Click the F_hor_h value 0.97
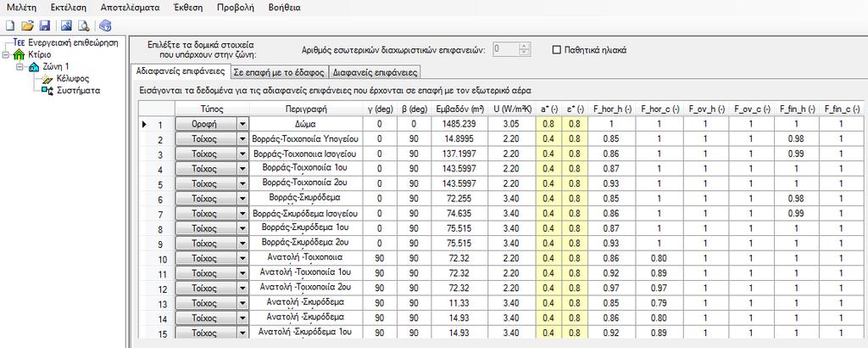 [x=612, y=289]
